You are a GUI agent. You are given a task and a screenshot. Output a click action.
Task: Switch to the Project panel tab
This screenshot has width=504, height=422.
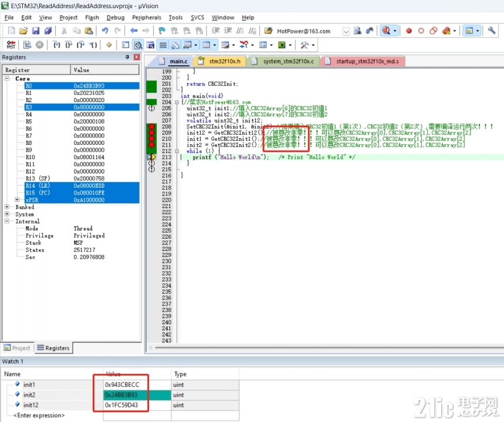tap(17, 348)
